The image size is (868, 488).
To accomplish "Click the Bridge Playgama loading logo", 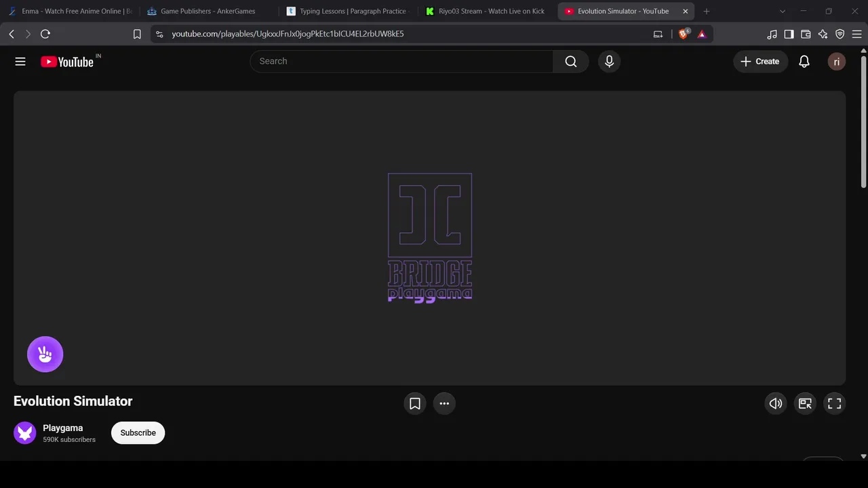I will click(x=430, y=238).
